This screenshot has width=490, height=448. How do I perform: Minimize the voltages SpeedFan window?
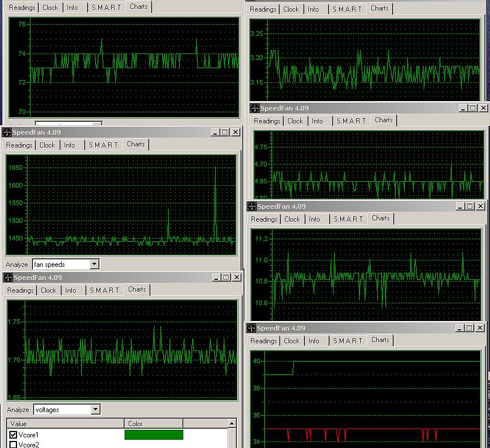[x=215, y=278]
